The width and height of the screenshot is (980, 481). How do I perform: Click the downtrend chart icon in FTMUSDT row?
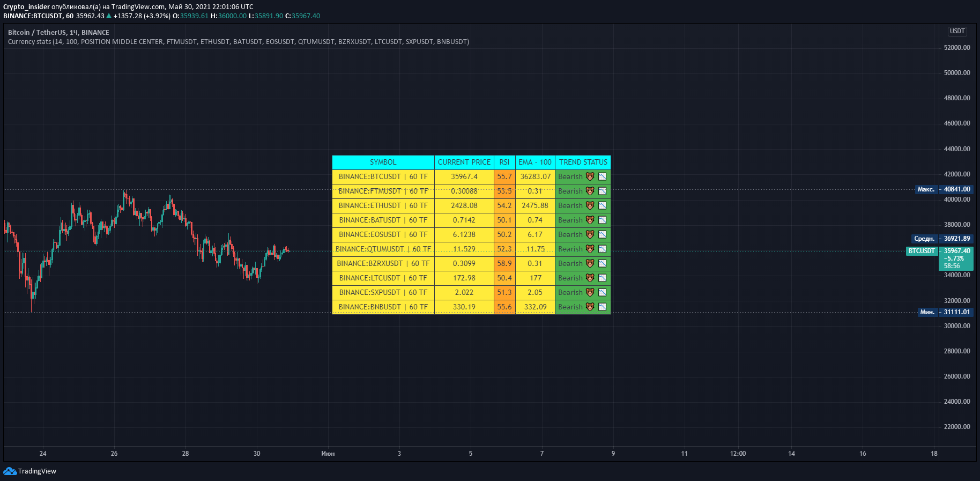(603, 191)
